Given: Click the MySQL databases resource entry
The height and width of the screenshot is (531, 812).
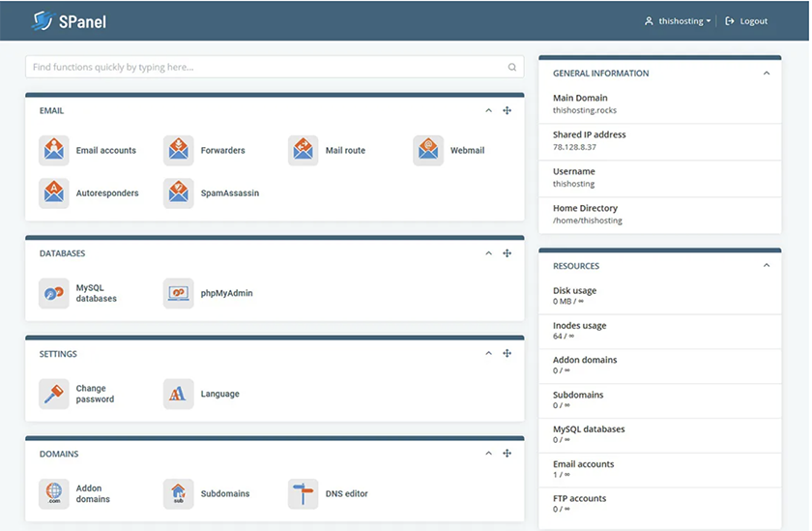Looking at the screenshot, I should point(659,434).
